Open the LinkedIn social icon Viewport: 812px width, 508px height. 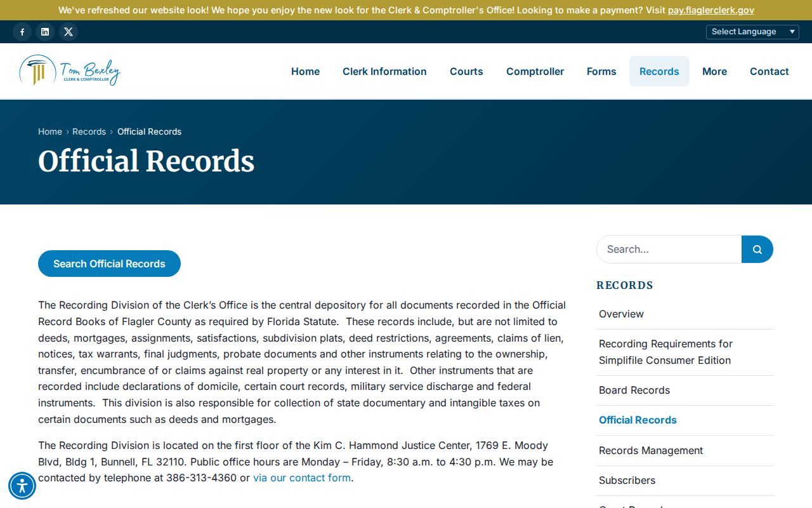pos(45,32)
